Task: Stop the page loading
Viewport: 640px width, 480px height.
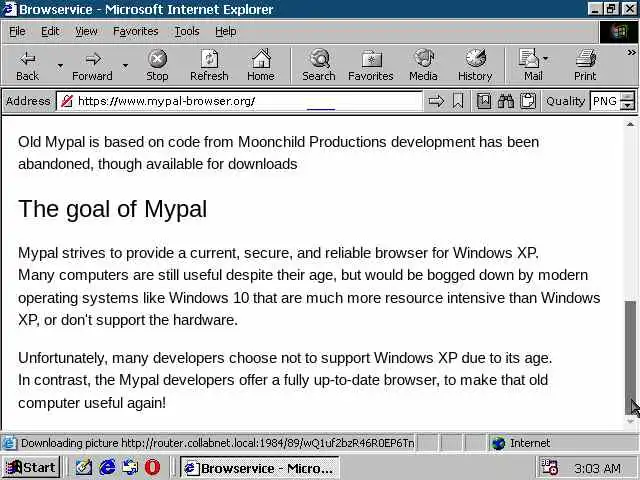Action: (x=157, y=65)
